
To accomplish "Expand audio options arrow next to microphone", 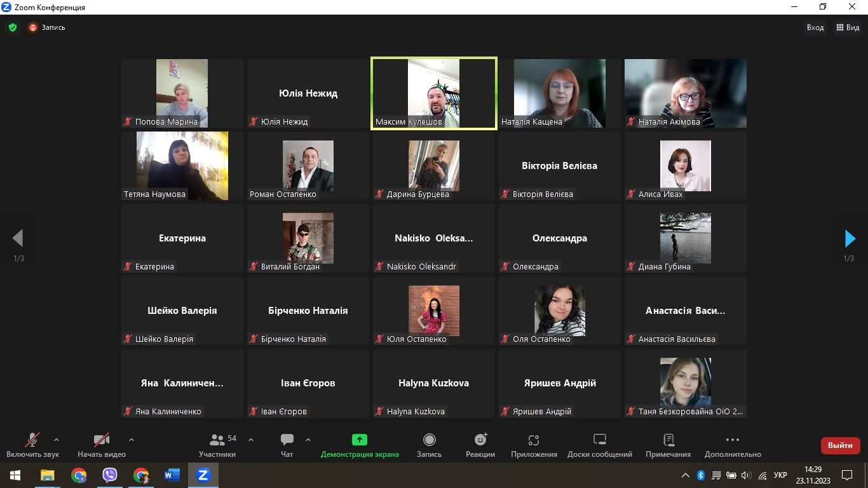I will tap(57, 439).
